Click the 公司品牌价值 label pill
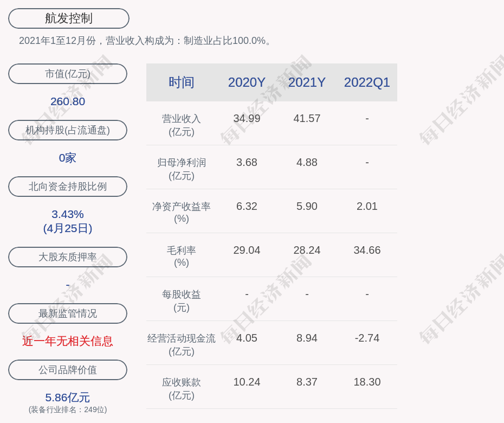The width and height of the screenshot is (504, 423). [x=68, y=370]
